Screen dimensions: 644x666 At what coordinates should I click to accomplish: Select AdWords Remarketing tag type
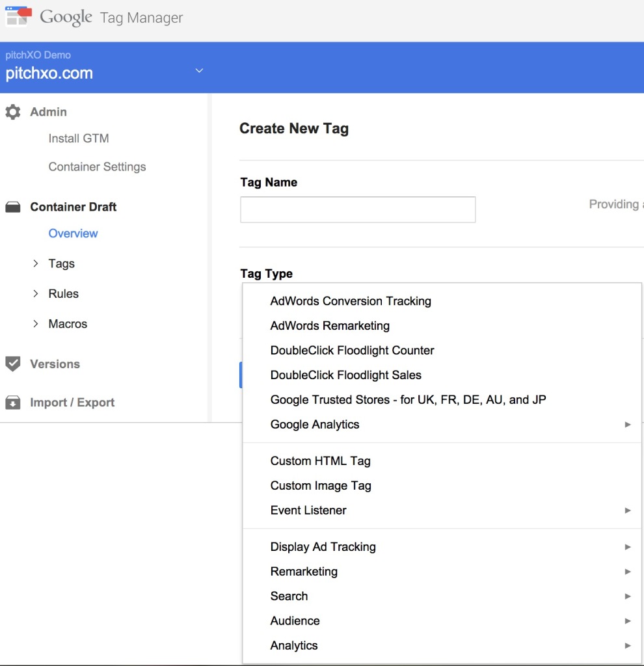(x=442, y=326)
